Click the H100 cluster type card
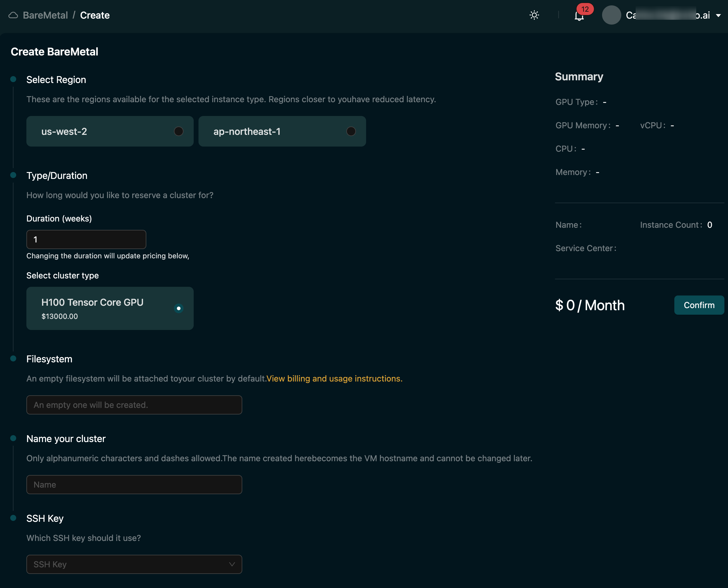The image size is (728, 588). click(102, 308)
